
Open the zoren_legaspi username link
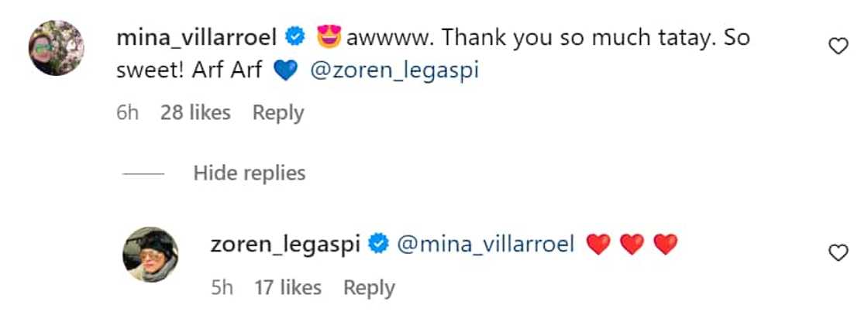tap(286, 245)
